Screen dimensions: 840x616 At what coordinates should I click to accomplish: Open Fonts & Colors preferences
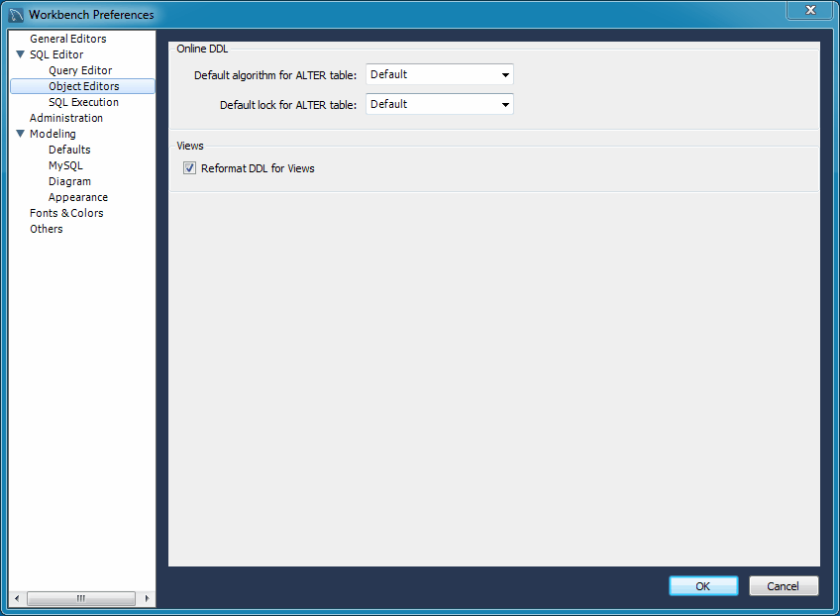[x=66, y=213]
